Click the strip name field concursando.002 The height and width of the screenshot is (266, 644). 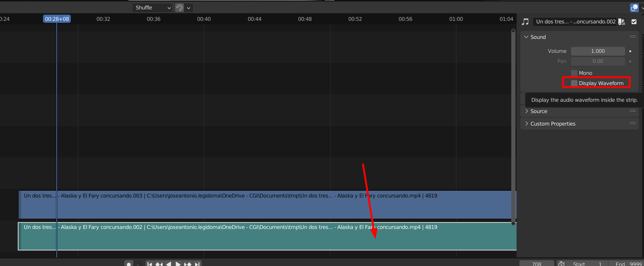575,22
